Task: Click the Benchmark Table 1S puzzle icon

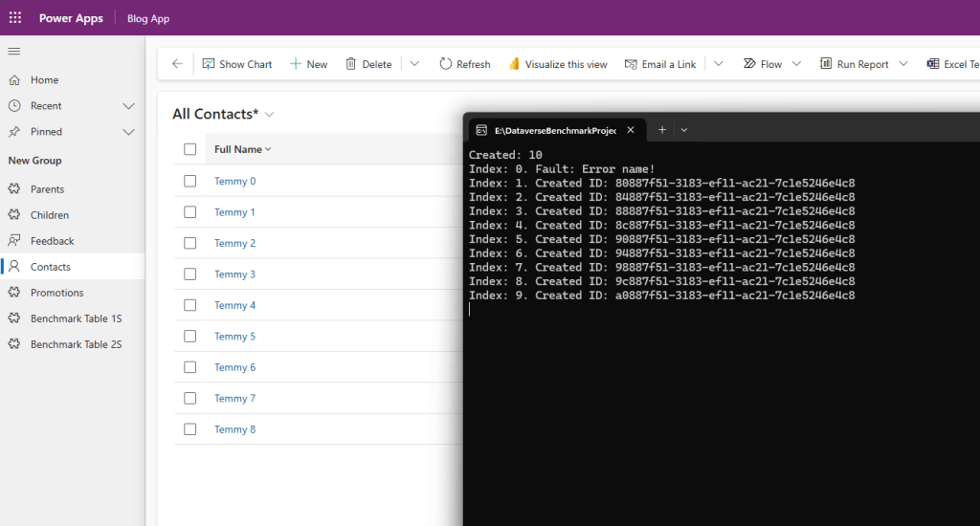Action: 14,318
